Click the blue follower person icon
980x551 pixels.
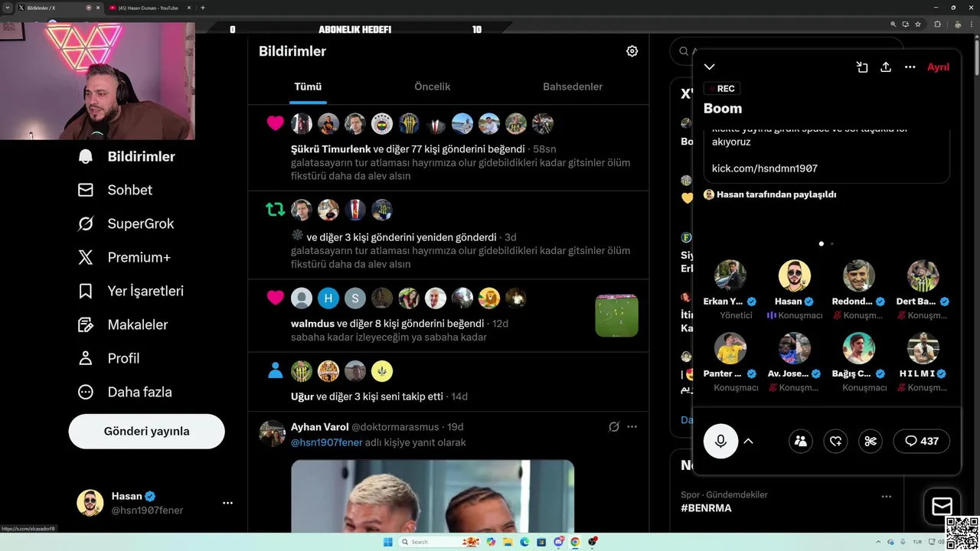(276, 371)
